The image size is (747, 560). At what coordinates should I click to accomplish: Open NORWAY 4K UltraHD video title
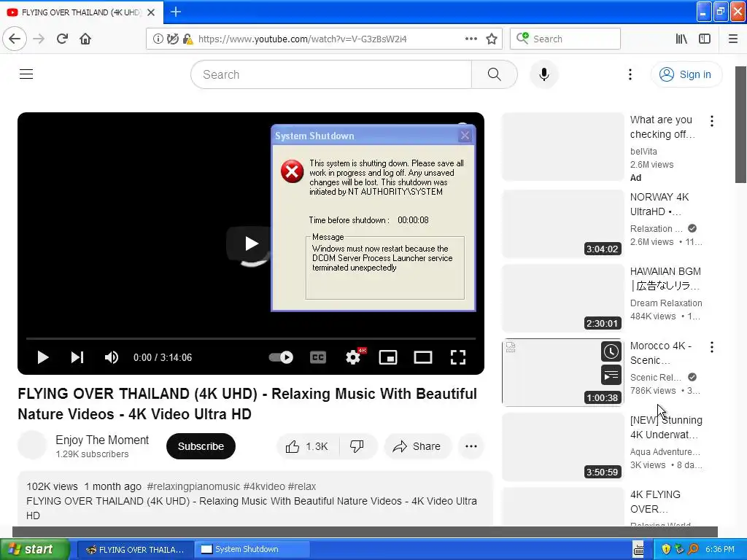[659, 204]
